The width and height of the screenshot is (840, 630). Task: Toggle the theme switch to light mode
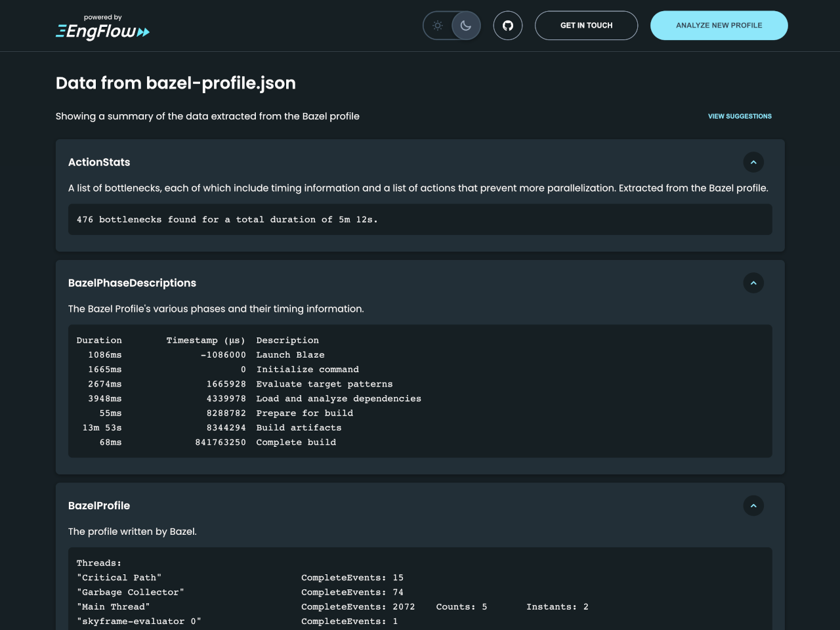click(x=438, y=26)
